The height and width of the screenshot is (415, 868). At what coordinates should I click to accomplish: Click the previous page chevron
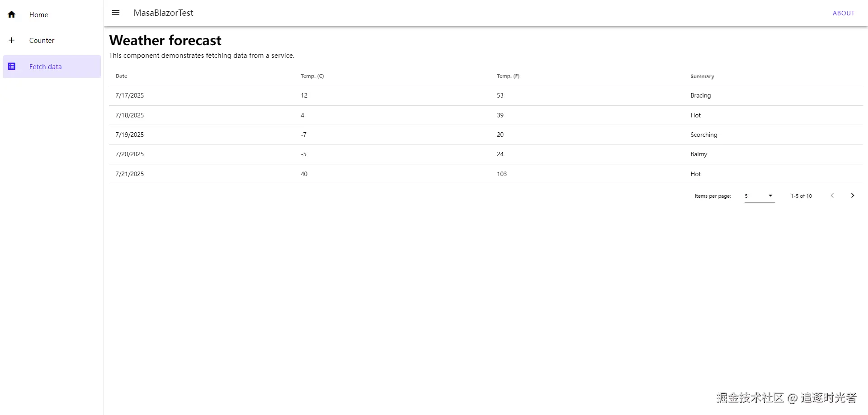pos(832,196)
